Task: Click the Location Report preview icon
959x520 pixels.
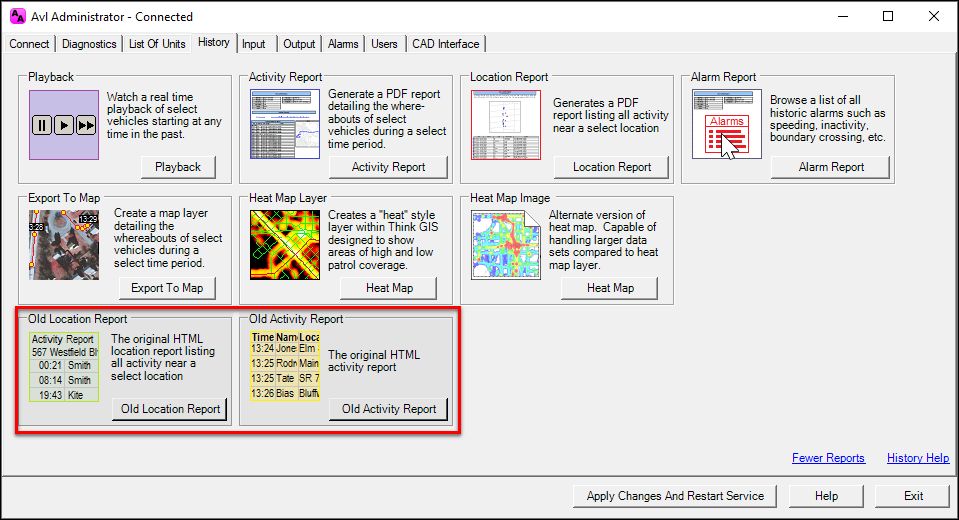Action: (505, 125)
